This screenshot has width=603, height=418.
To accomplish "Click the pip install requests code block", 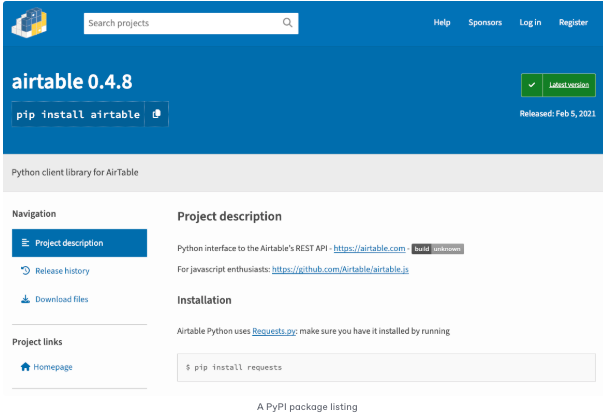I will (386, 367).
